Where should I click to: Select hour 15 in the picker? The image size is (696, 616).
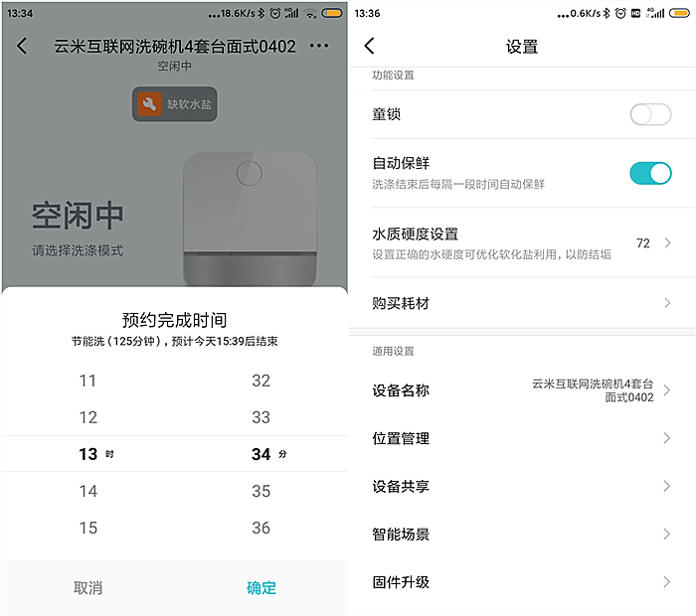click(87, 528)
